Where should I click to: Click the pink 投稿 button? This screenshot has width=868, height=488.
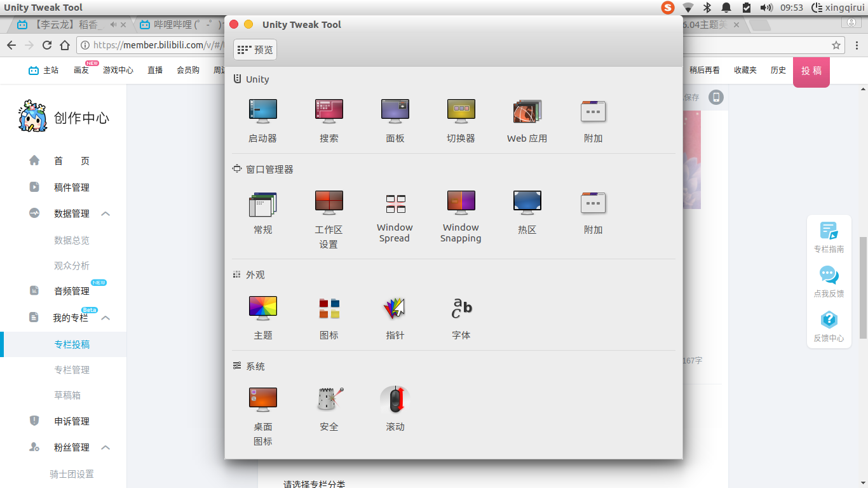click(811, 71)
